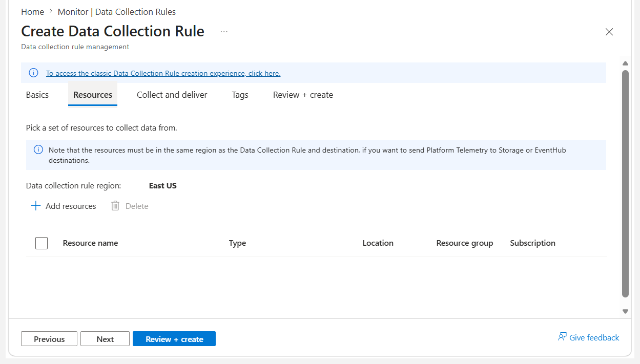Click the trash icon next to Delete
The width and height of the screenshot is (640, 364).
[115, 206]
